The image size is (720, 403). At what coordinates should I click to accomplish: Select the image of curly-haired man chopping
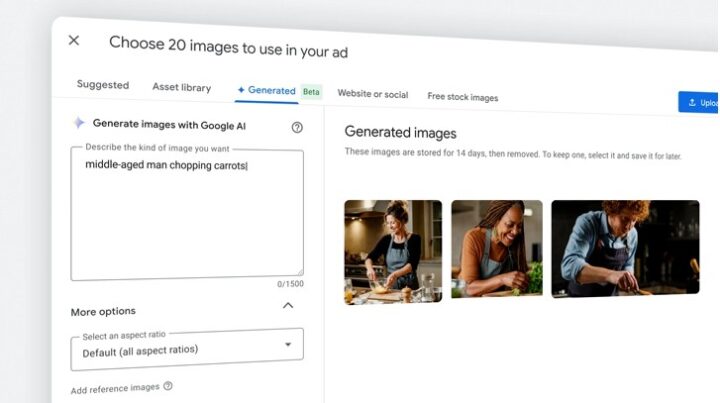point(625,249)
